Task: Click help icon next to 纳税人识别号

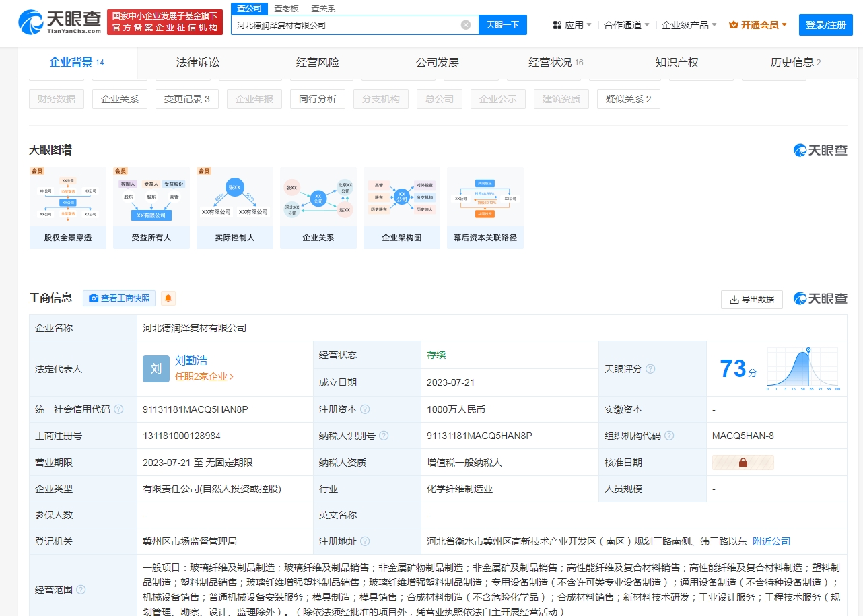Action: (x=384, y=436)
